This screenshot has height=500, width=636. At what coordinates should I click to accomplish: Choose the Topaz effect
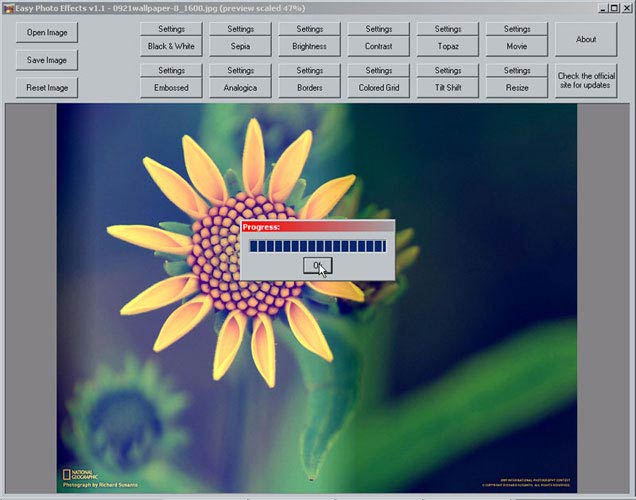(448, 46)
